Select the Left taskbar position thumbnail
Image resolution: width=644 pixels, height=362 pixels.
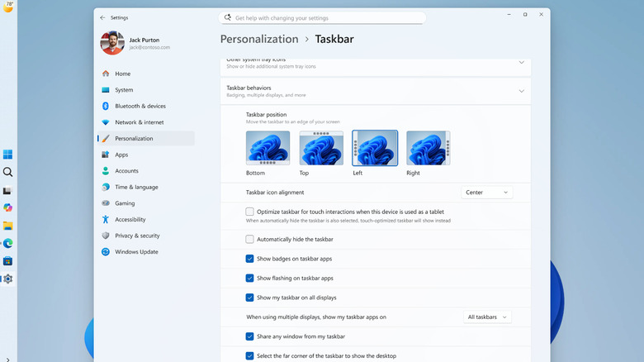coord(375,148)
